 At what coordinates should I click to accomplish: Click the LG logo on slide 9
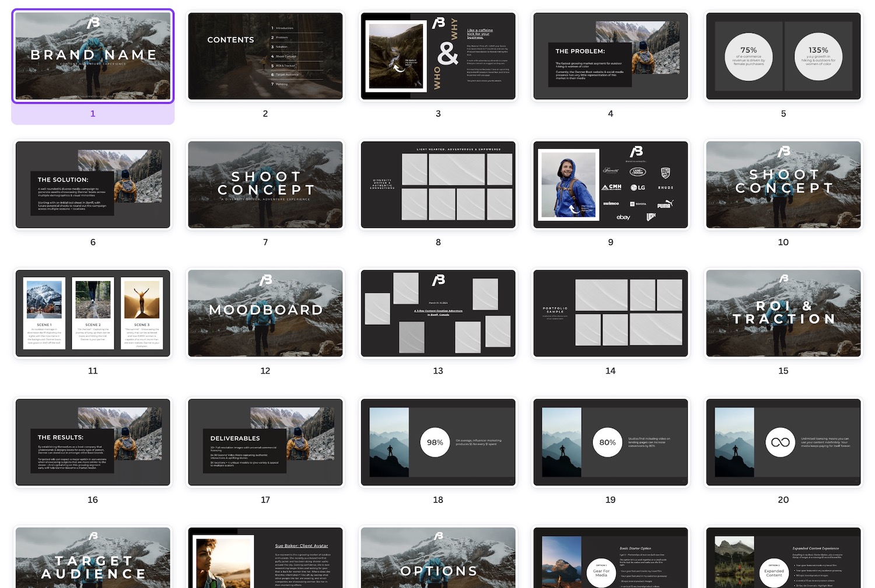[638, 188]
